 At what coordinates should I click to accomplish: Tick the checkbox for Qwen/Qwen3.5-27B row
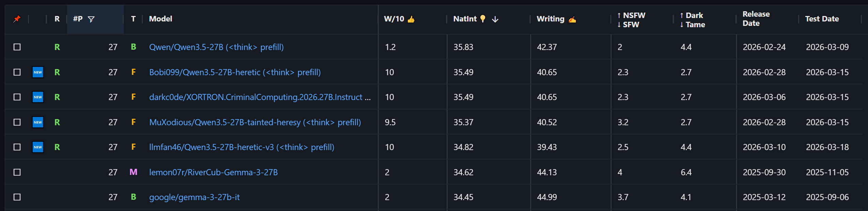click(x=17, y=47)
